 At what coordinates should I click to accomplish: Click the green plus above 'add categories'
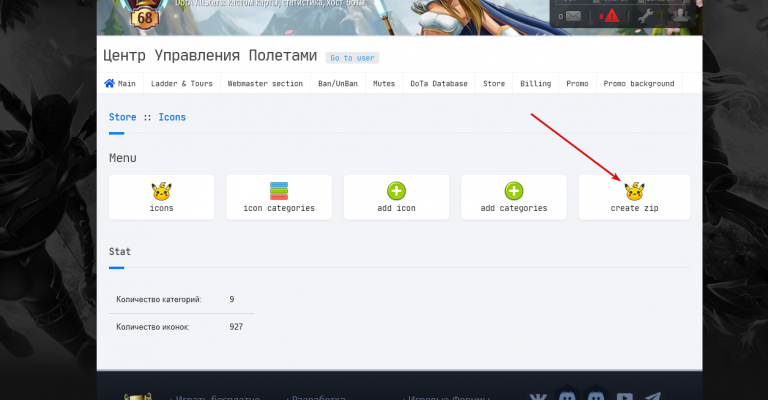(x=514, y=191)
